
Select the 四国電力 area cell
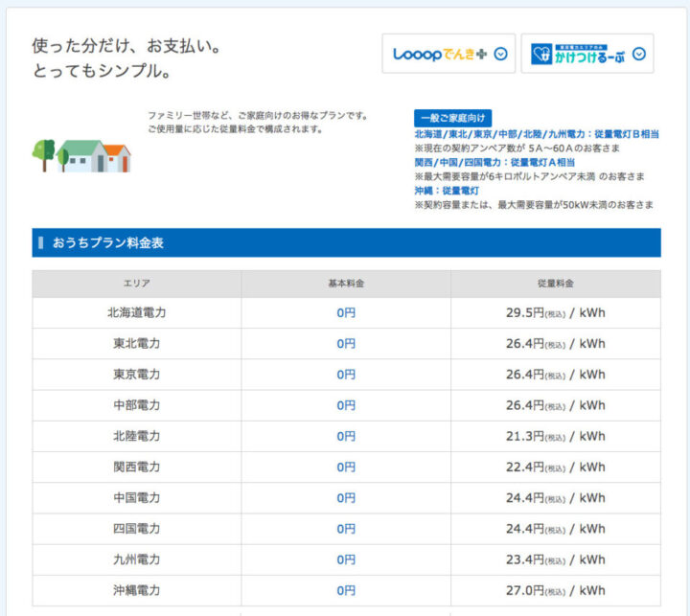(x=136, y=529)
